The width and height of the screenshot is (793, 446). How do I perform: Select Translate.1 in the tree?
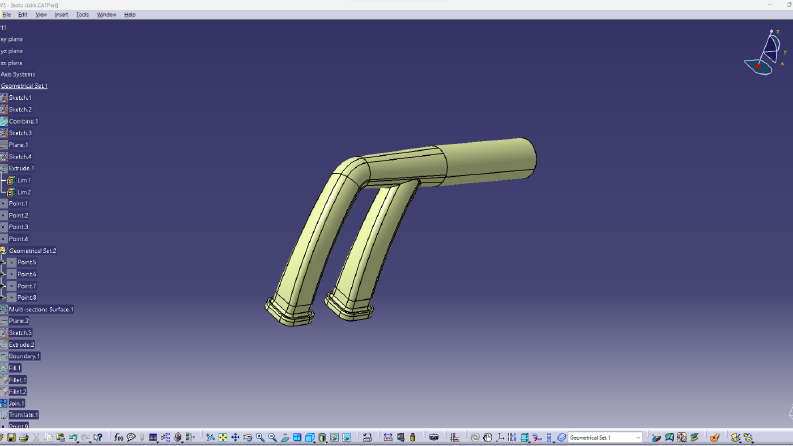(23, 415)
